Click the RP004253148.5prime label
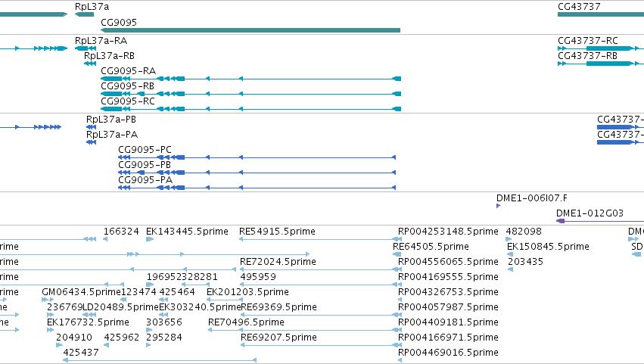The height and width of the screenshot is (364, 644). (448, 232)
